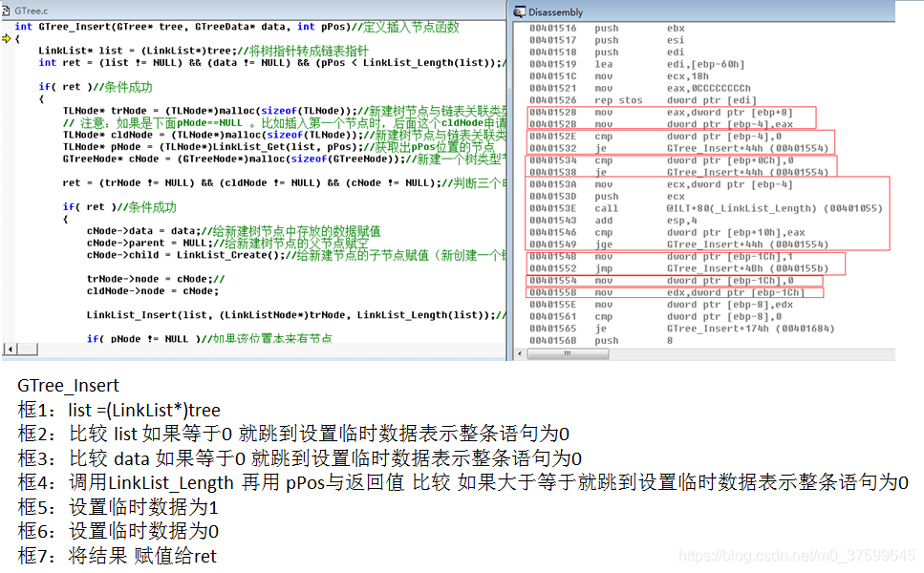Click disassembly line 00401552 jmp GTree_Insert+4Bh
The height and width of the screenshot is (573, 924).
pos(678,268)
